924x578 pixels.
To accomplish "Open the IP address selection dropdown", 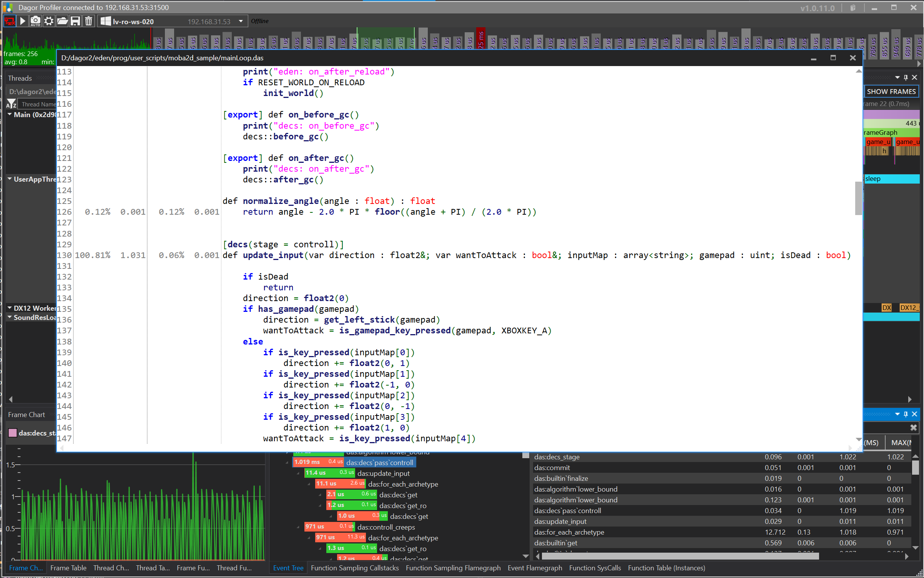I will tap(241, 21).
